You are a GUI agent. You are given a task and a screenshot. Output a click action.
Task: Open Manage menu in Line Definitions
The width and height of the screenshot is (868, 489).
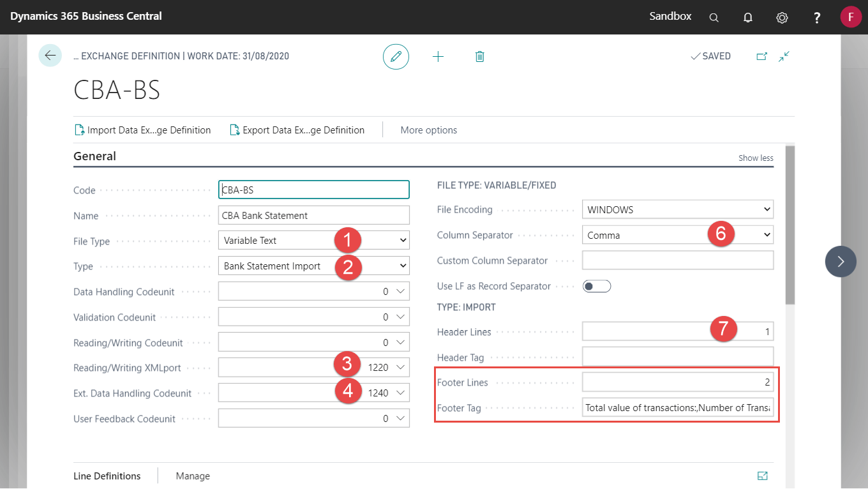[x=193, y=476]
